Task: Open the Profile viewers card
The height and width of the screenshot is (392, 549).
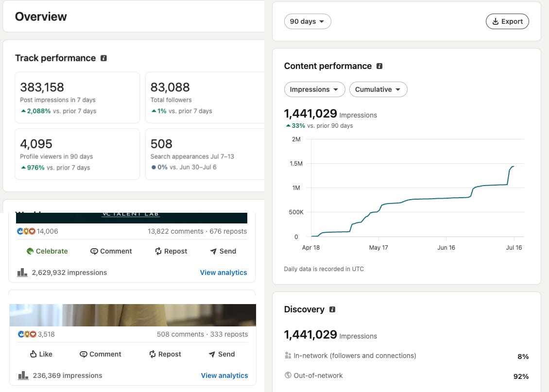Action: [77, 154]
